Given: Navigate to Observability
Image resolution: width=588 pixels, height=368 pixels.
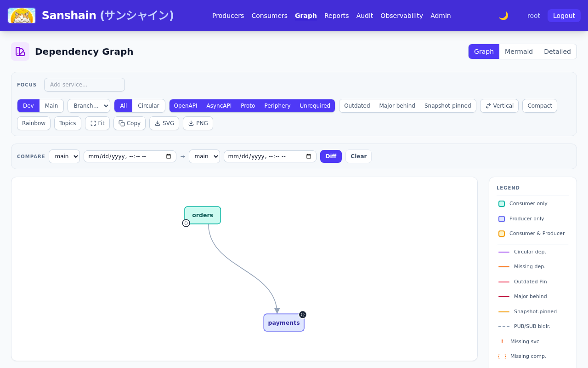Looking at the screenshot, I should click(x=402, y=16).
